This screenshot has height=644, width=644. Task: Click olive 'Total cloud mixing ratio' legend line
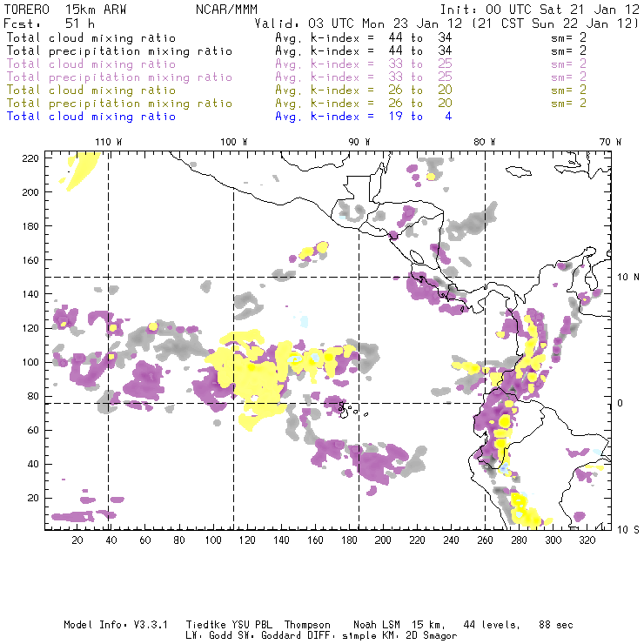pyautogui.click(x=91, y=91)
